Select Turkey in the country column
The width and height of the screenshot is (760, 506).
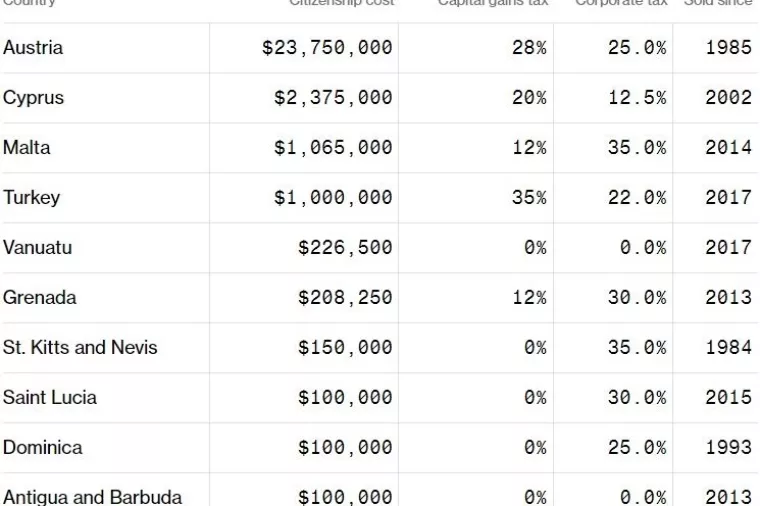click(x=31, y=198)
